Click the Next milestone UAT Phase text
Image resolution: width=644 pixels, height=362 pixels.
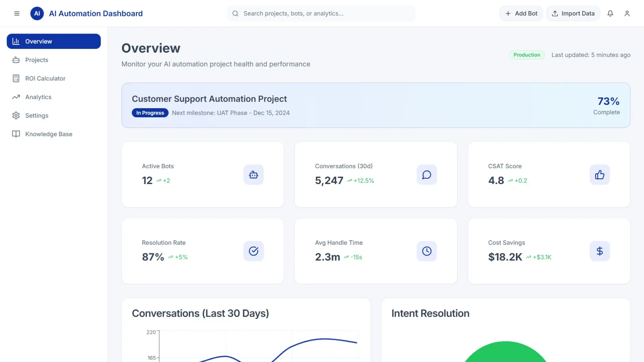pyautogui.click(x=231, y=113)
